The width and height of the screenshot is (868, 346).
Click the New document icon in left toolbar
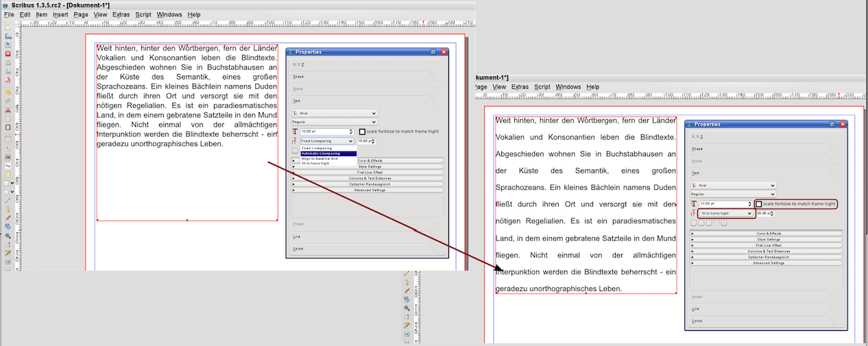(8, 27)
